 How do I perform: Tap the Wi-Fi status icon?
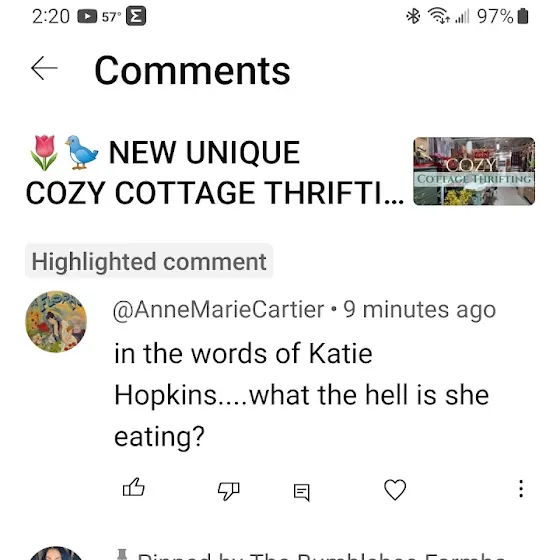coord(439,16)
